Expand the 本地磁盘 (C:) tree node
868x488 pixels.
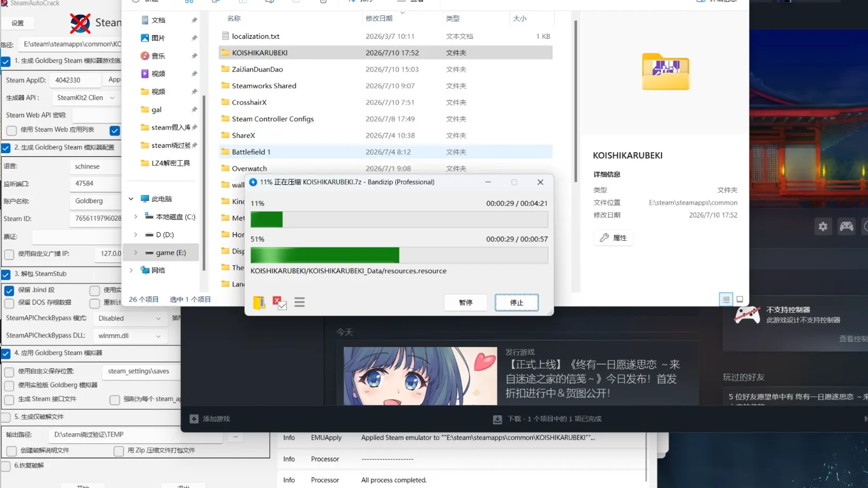136,217
